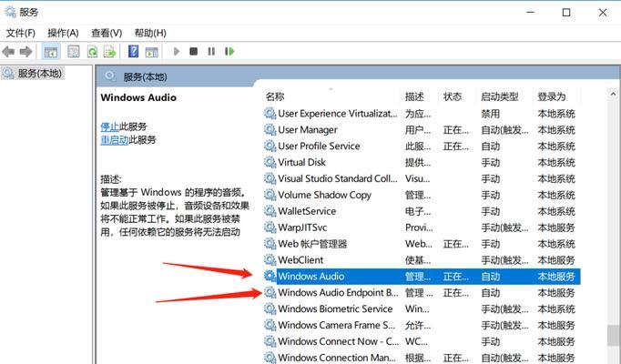The height and width of the screenshot is (364, 621).
Task: Sort by the 描述 column header
Action: (x=414, y=96)
